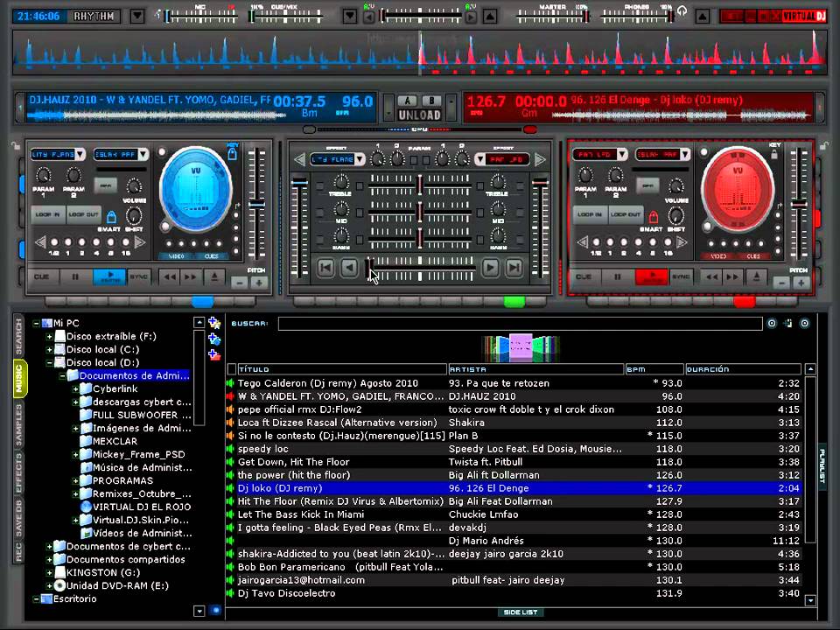Pause the right red deck
The height and width of the screenshot is (630, 840).
pyautogui.click(x=617, y=277)
